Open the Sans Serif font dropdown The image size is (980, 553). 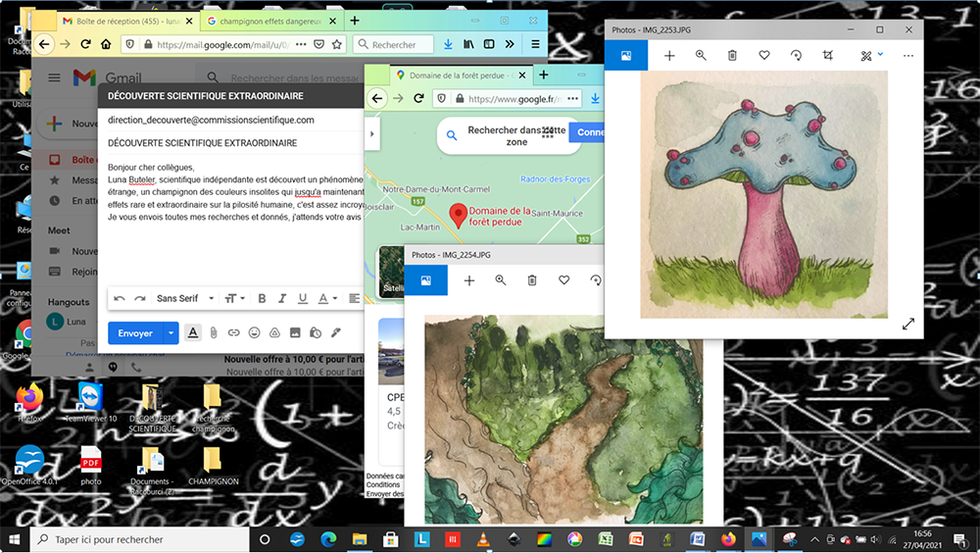185,298
